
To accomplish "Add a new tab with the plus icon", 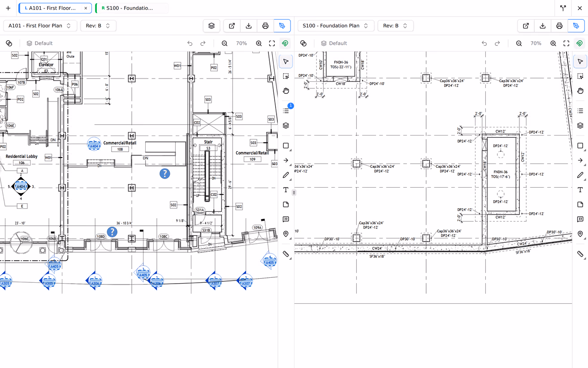I will 8,8.
